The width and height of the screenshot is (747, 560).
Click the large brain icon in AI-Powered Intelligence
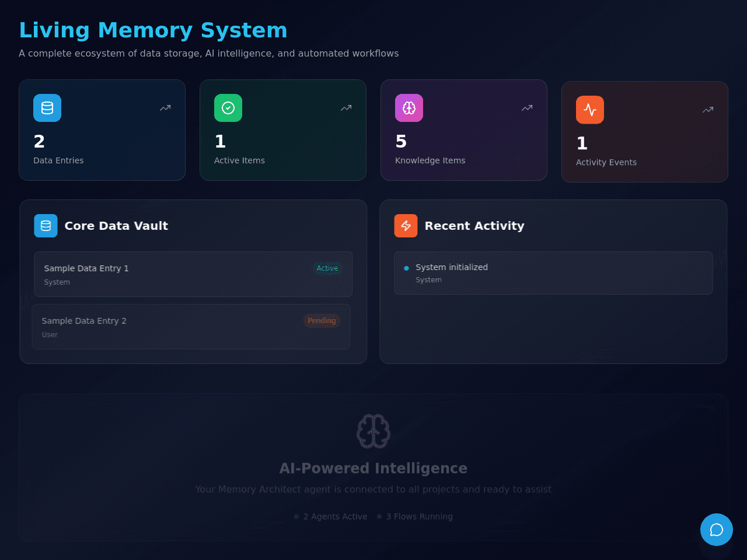tap(373, 431)
